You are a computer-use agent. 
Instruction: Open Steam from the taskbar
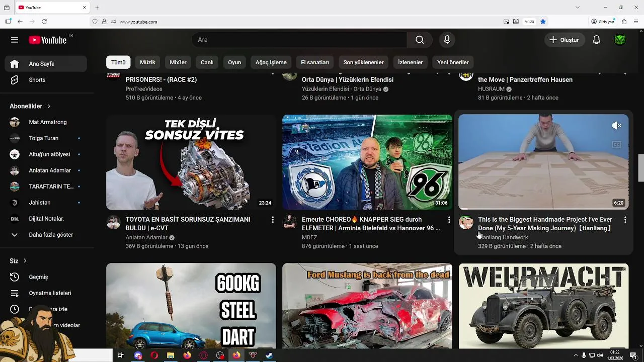tap(269, 355)
